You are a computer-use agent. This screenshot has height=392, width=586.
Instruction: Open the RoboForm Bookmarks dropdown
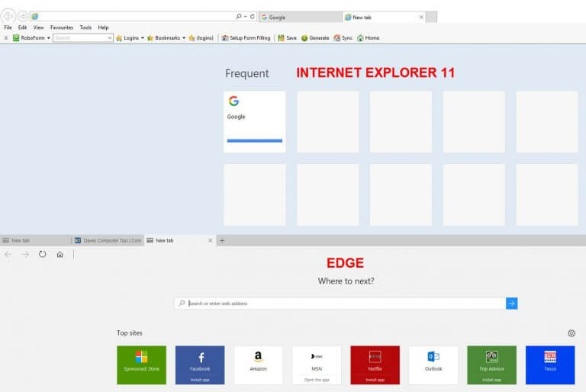click(166, 37)
